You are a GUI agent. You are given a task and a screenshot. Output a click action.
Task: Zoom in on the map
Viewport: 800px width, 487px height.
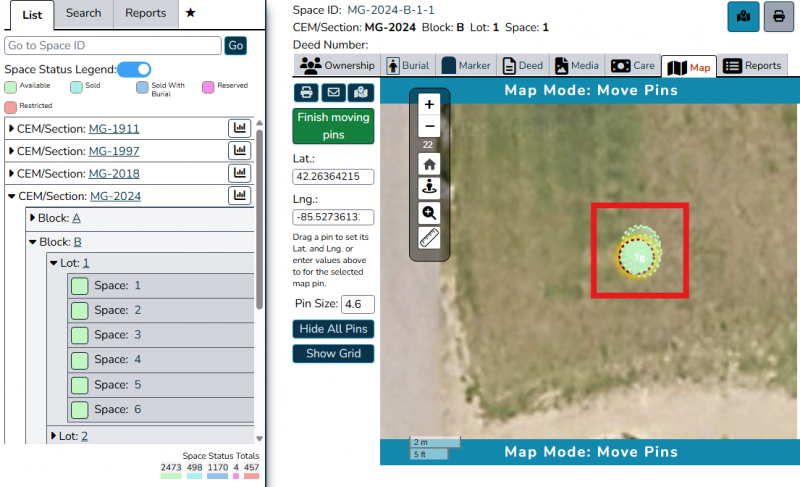(x=429, y=105)
